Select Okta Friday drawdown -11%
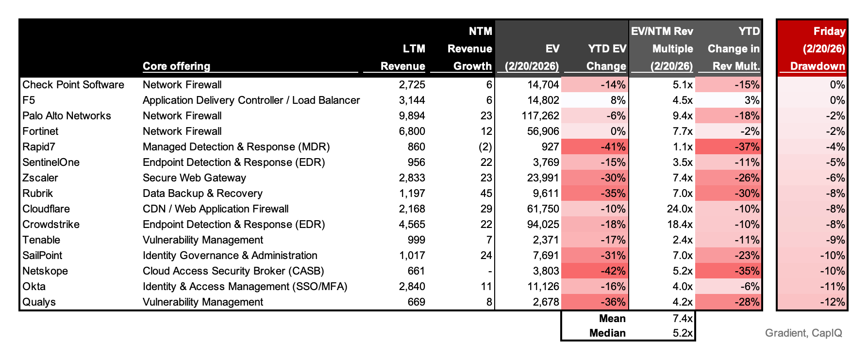 [x=832, y=286]
